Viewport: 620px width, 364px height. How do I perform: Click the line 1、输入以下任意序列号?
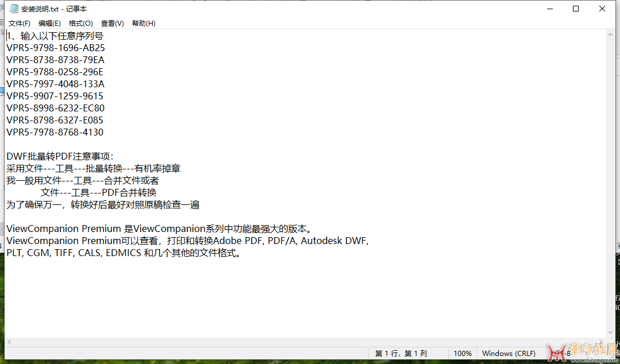(55, 36)
